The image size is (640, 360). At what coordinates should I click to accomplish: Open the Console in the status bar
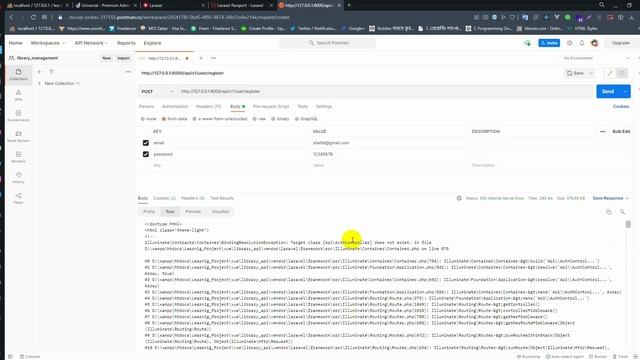click(30, 356)
